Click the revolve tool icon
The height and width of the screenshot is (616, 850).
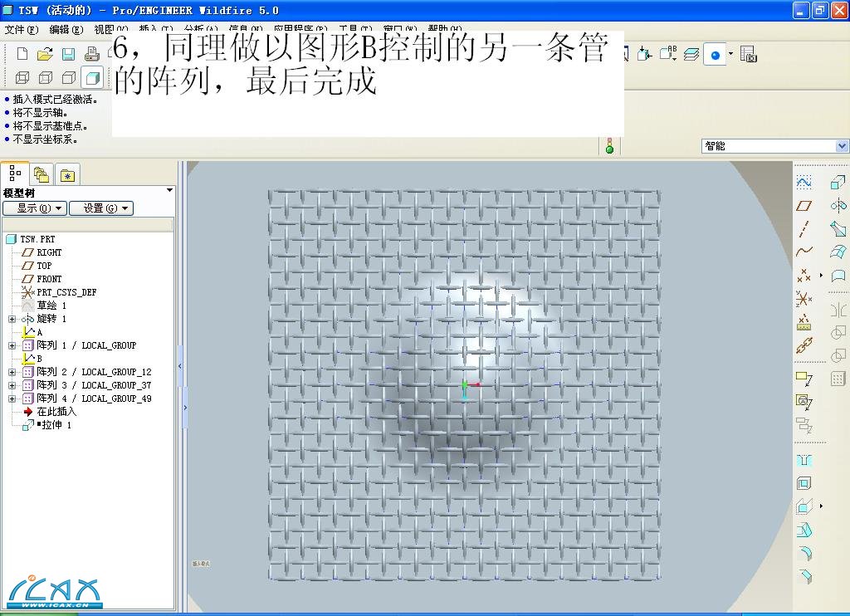coord(838,206)
